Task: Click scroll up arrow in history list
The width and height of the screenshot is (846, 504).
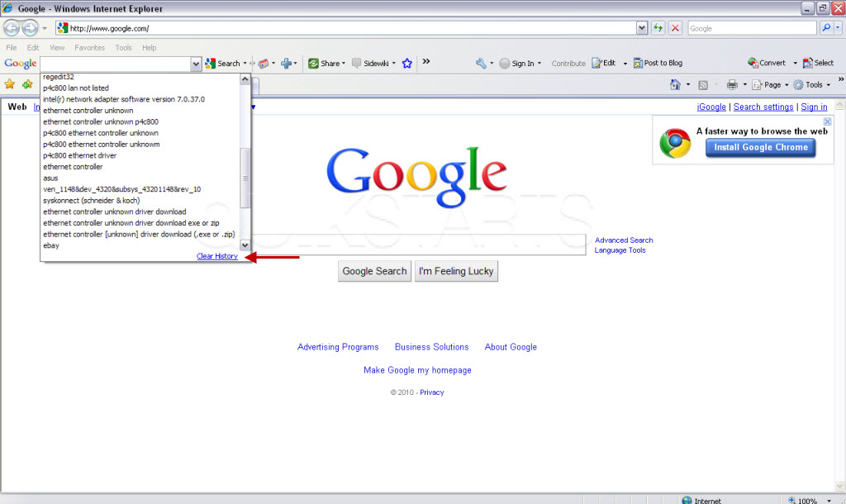Action: click(245, 79)
